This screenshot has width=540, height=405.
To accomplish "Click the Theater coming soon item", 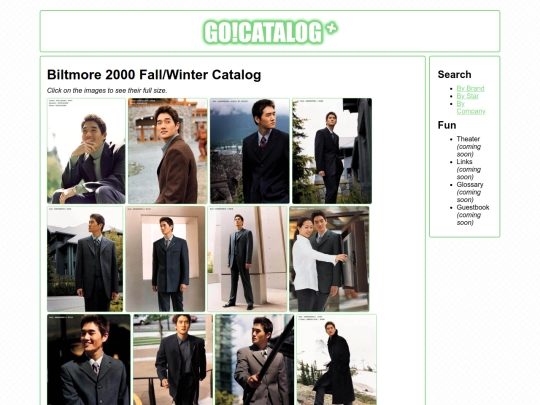I will [x=469, y=146].
